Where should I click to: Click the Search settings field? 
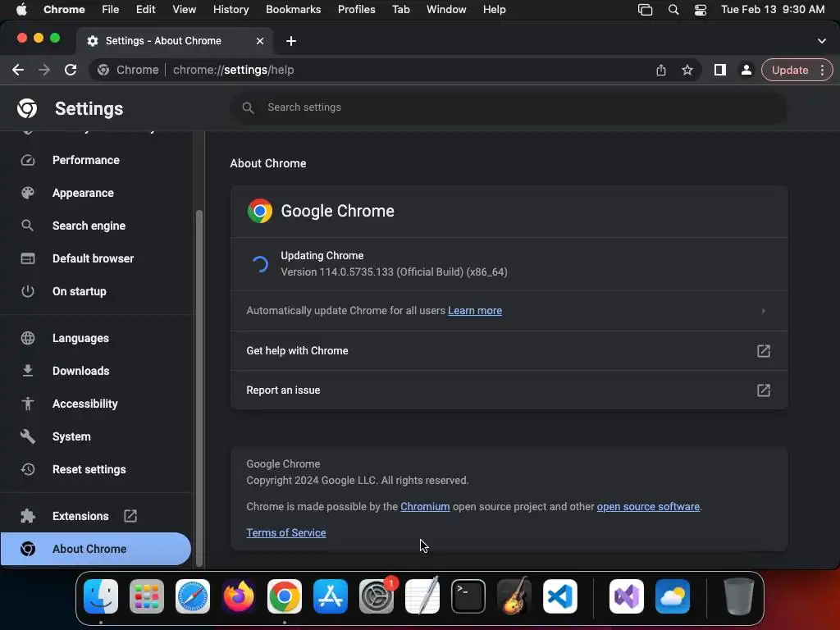point(509,107)
